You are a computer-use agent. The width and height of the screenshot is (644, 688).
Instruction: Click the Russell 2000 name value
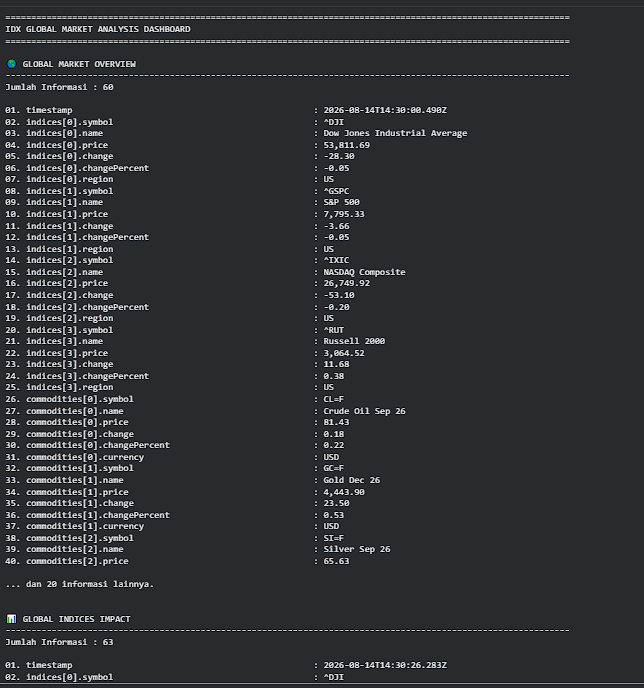pyautogui.click(x=354, y=341)
